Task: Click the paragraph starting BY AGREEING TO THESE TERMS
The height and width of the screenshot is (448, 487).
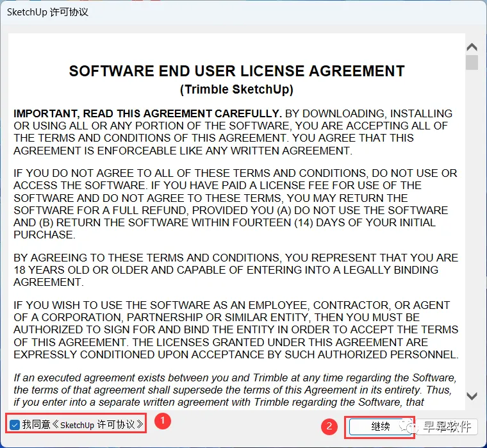Action: coord(236,270)
